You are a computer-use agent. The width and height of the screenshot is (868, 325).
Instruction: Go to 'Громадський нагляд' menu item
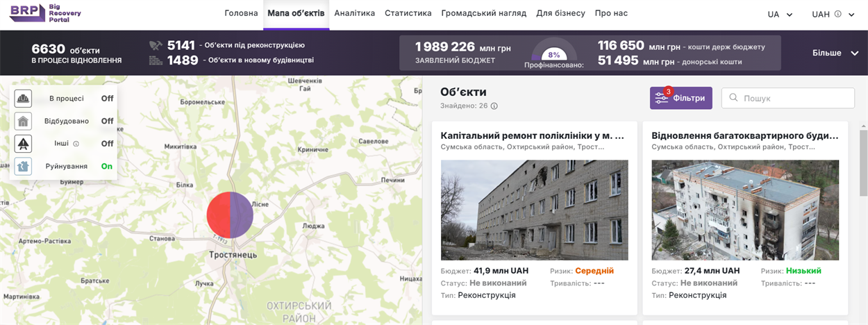click(484, 13)
